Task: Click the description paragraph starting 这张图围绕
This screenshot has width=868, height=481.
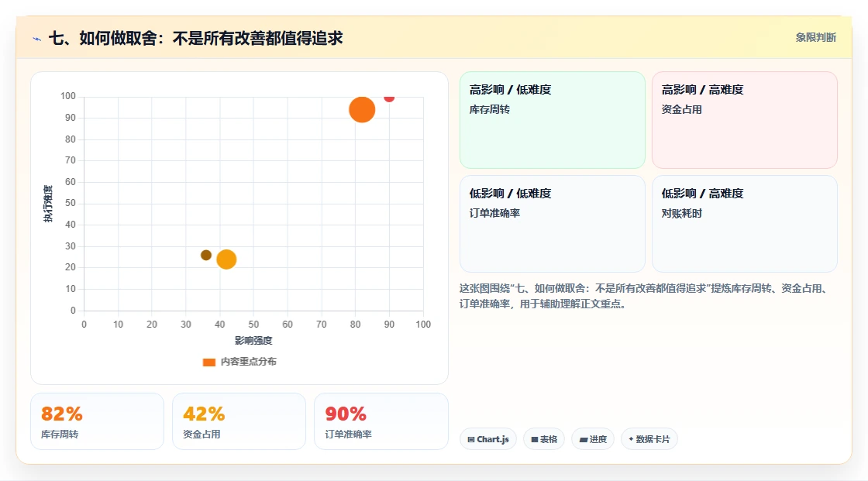Action: tap(644, 296)
